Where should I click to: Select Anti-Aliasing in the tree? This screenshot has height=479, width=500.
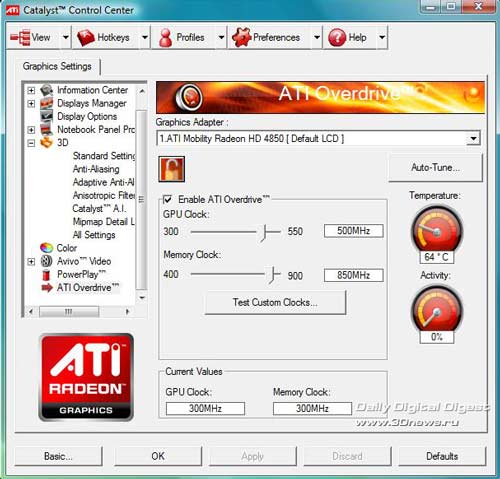tap(96, 169)
